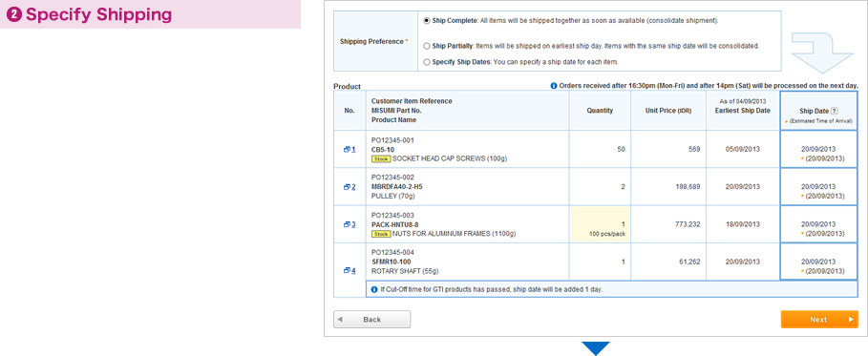The width and height of the screenshot is (868, 356).
Task: Open item number 4 link
Action: click(x=349, y=270)
